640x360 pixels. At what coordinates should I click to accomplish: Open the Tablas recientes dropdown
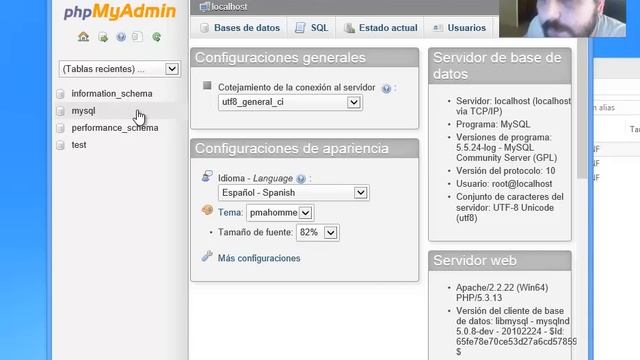(120, 69)
